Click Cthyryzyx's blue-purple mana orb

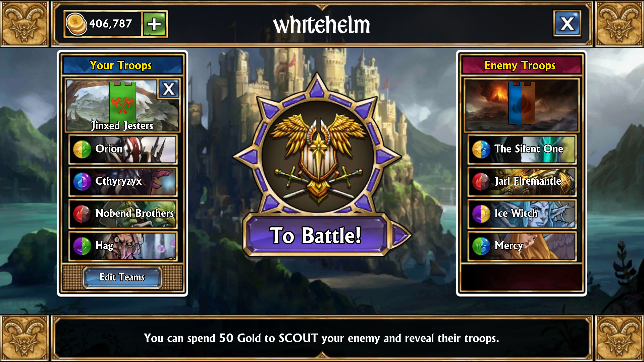[82, 181]
